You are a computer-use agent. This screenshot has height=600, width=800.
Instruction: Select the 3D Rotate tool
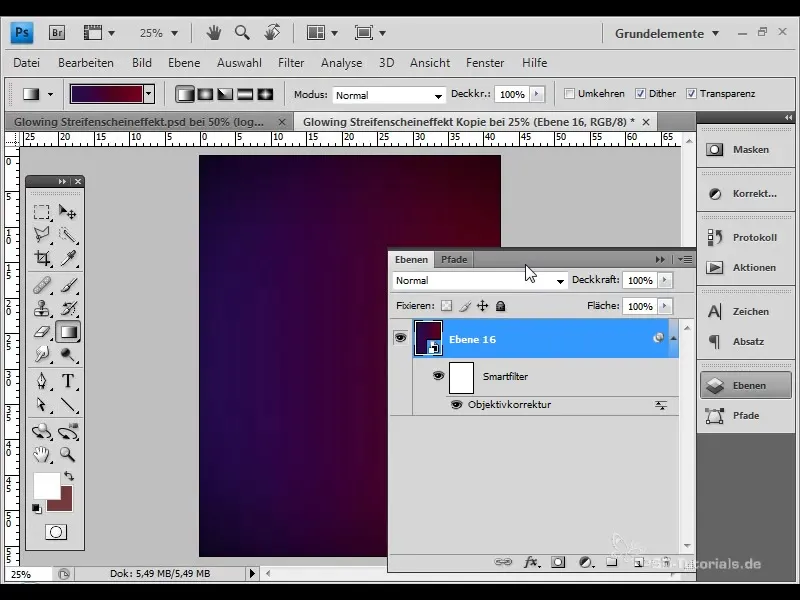coord(42,432)
